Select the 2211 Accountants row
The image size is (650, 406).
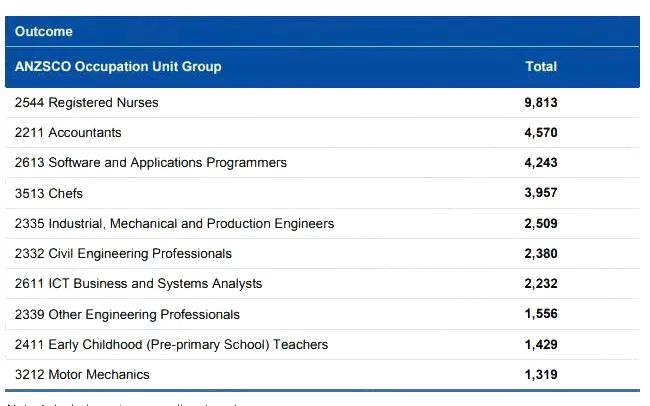click(323, 133)
